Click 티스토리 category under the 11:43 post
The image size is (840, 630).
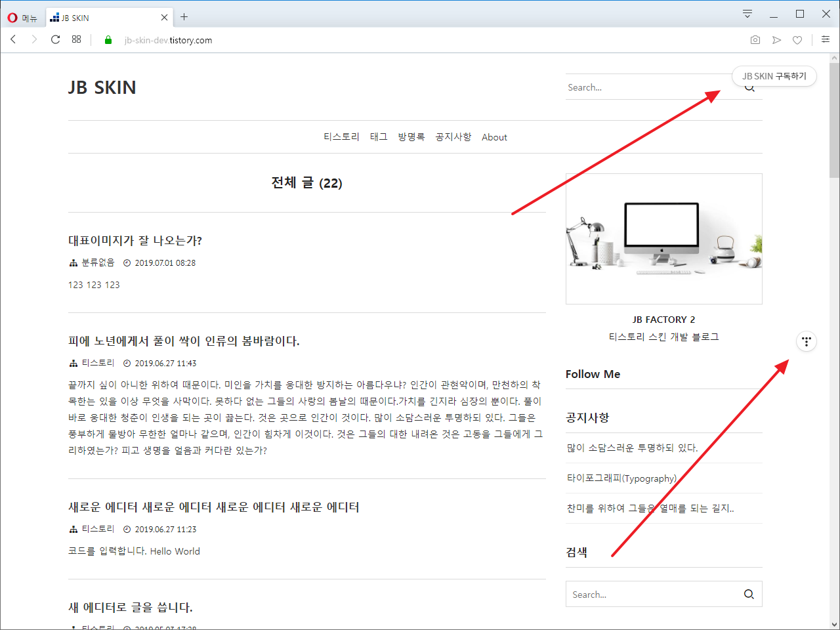tap(98, 363)
